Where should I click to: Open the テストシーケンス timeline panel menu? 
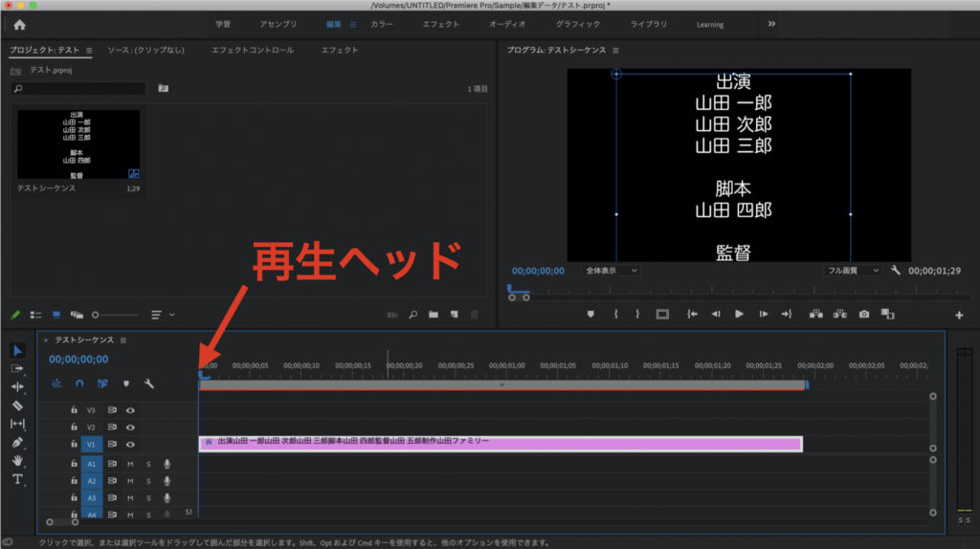click(x=123, y=340)
